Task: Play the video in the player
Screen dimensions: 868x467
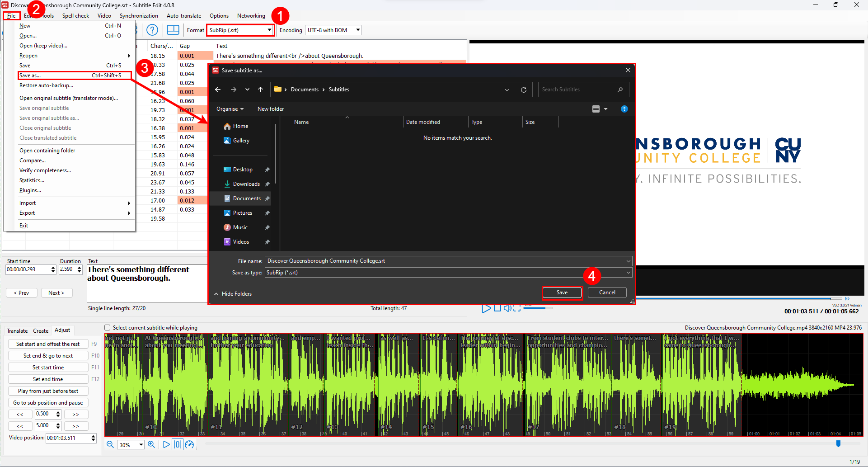Action: pos(486,308)
